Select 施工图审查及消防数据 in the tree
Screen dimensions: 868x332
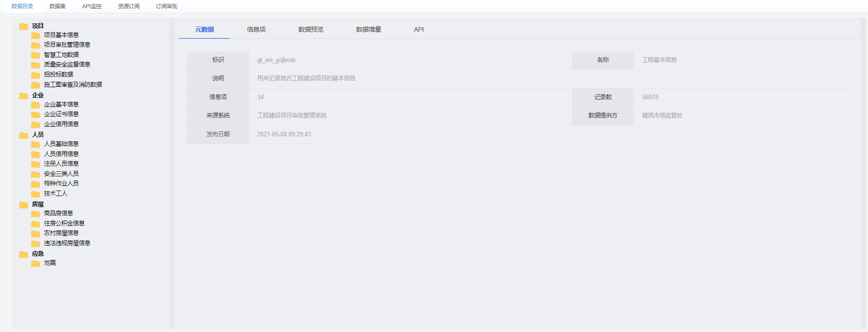tap(73, 84)
